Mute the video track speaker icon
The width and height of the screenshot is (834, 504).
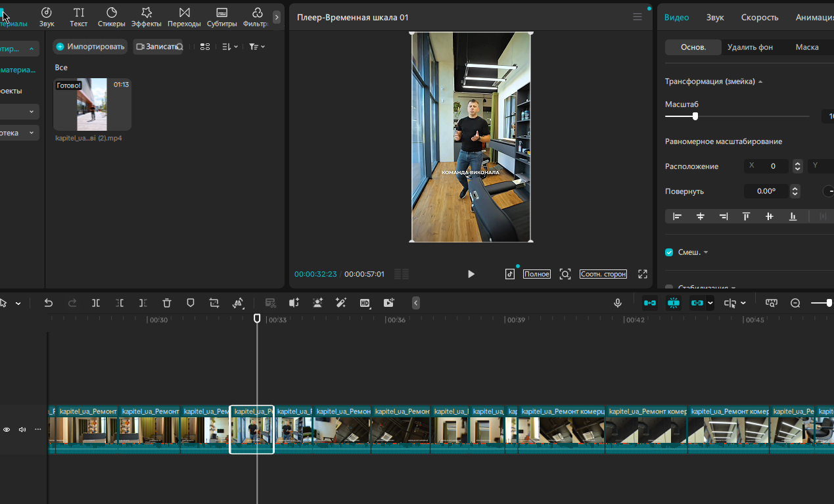(x=22, y=429)
